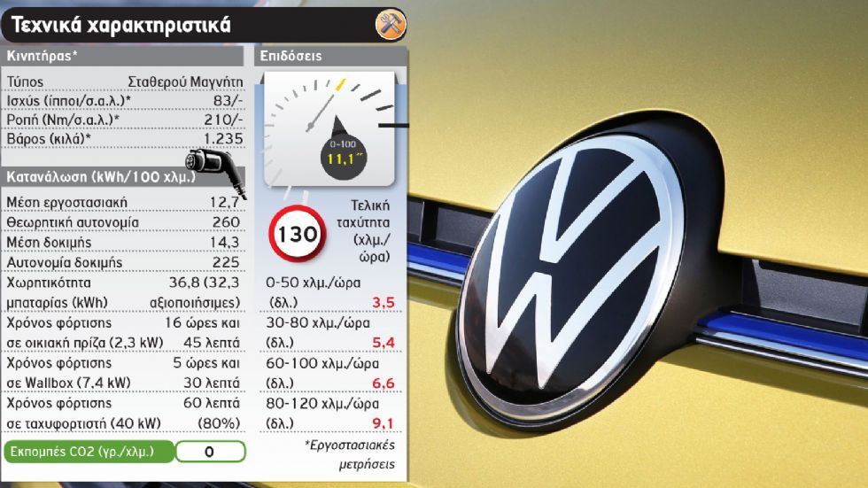868x488 pixels.
Task: Click the 'Μέση δοκιμής' label
Action: click(49, 243)
